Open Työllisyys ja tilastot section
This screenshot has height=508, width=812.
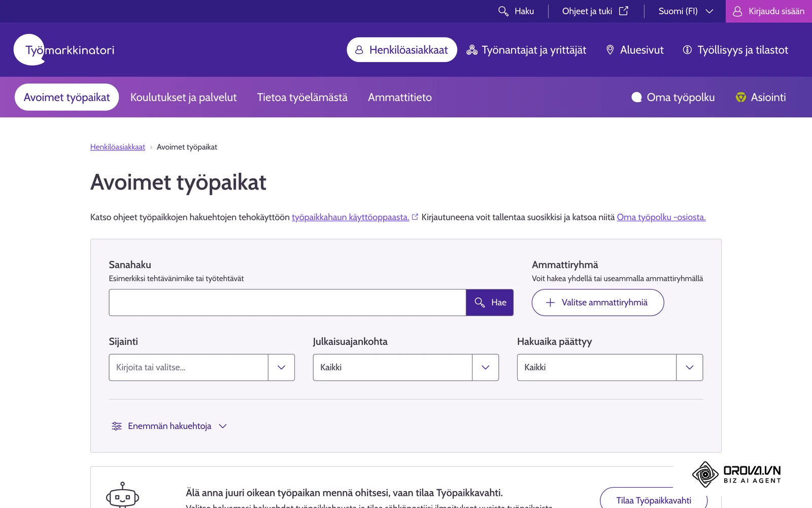click(x=735, y=50)
